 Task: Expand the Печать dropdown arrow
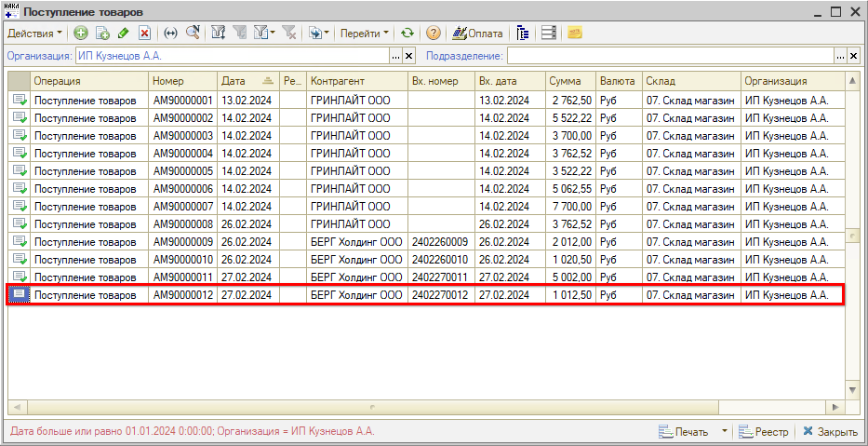point(725,431)
